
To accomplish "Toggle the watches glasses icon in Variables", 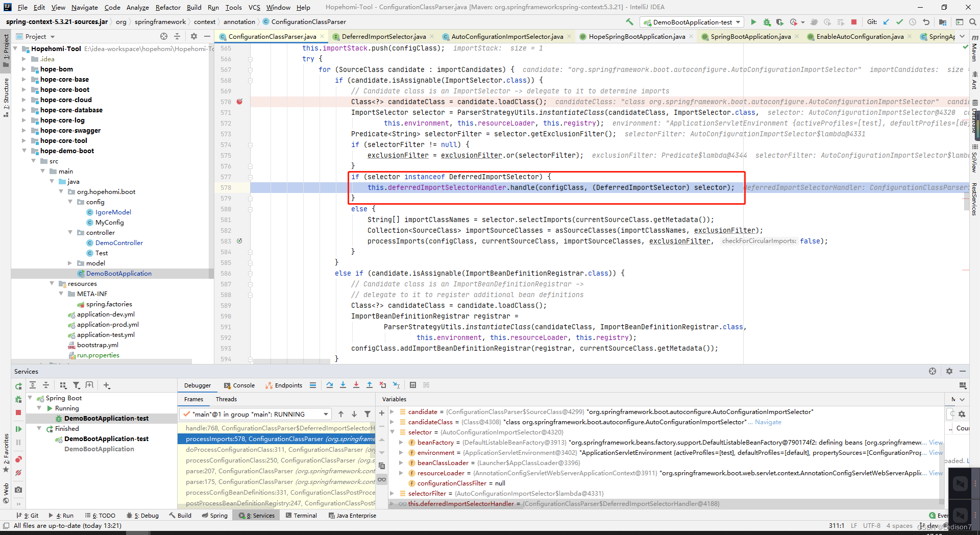I will coord(382,479).
